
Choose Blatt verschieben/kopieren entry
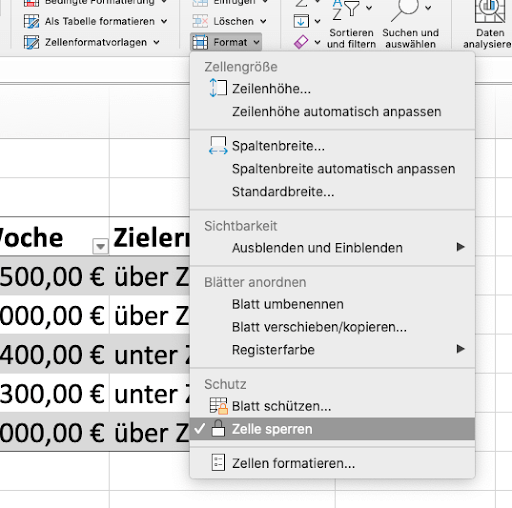pyautogui.click(x=332, y=327)
